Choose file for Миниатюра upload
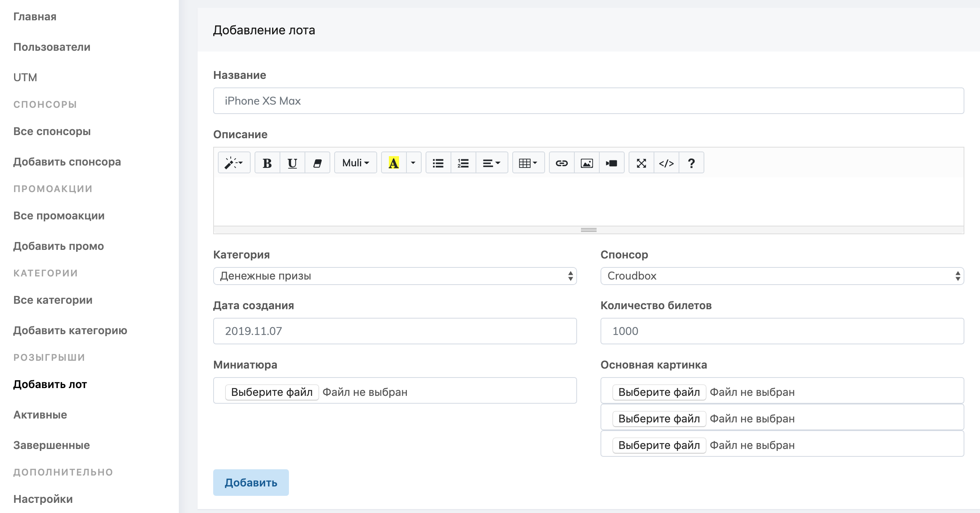 272,392
